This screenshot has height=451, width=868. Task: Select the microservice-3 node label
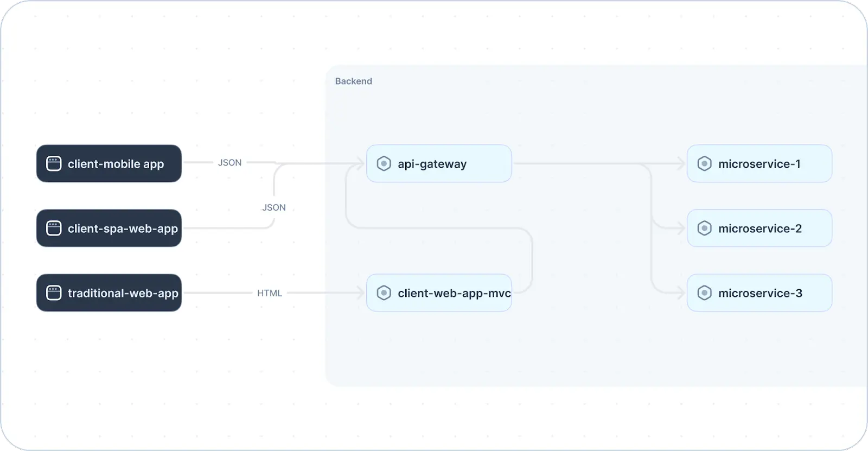759,293
